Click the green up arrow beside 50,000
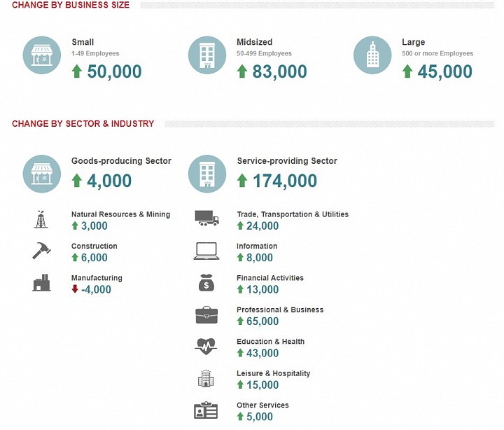Screen dimensions: 504x430 77,71
